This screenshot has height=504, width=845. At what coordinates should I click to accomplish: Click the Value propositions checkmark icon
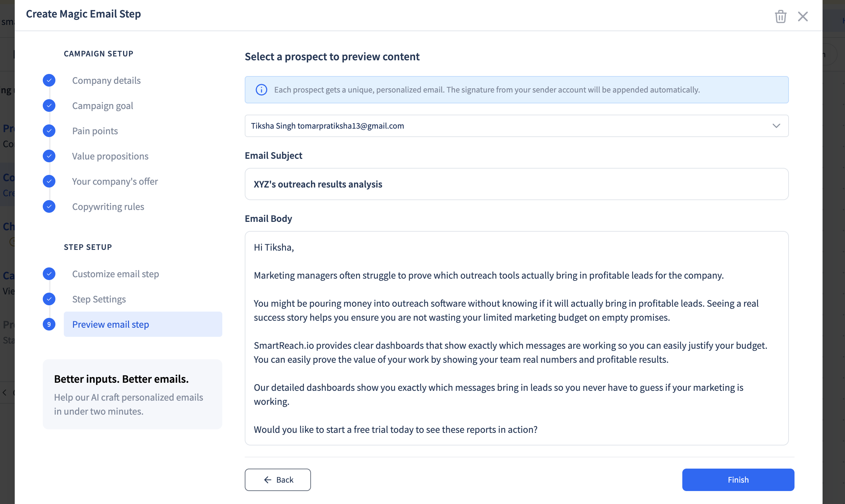click(x=49, y=156)
